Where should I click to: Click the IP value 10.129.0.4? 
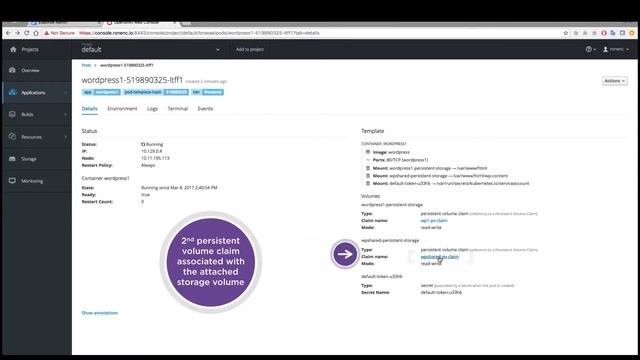[x=151, y=151]
